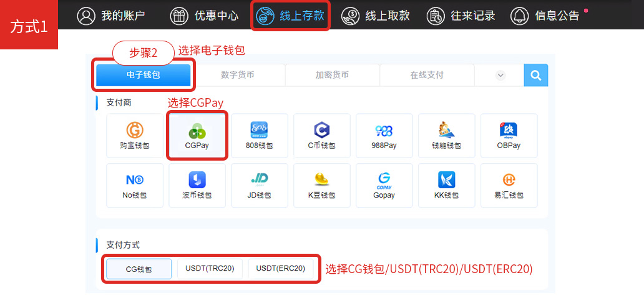
Task: Switch to the 电子钱包 tab
Action: tap(143, 75)
